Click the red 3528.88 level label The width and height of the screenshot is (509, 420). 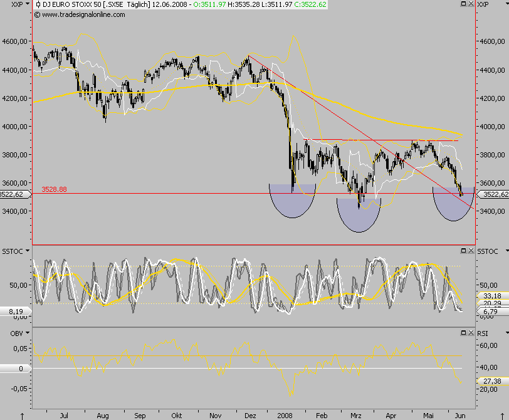coord(54,189)
